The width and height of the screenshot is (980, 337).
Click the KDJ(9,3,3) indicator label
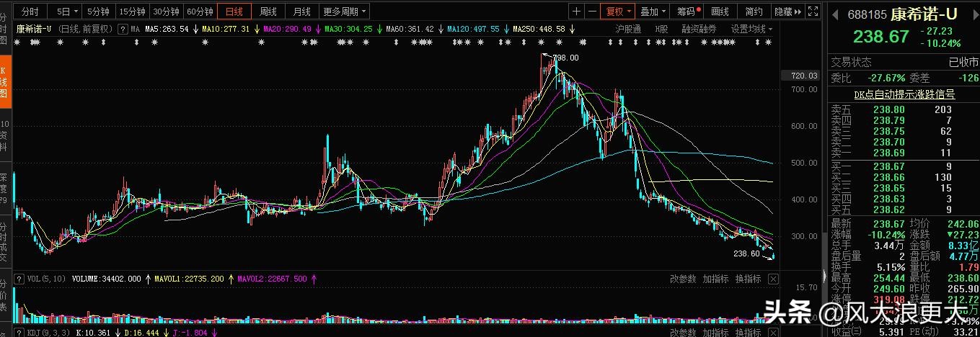[48, 333]
